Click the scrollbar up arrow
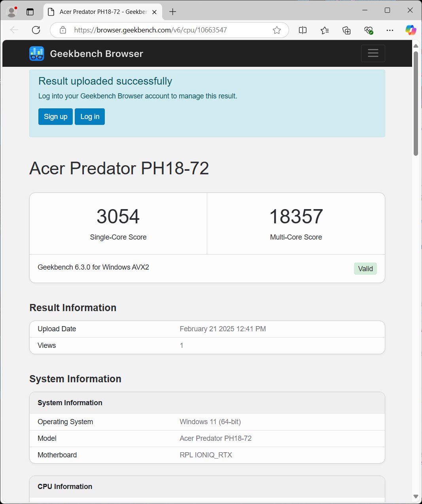Viewport: 422px width, 504px height. click(x=416, y=46)
